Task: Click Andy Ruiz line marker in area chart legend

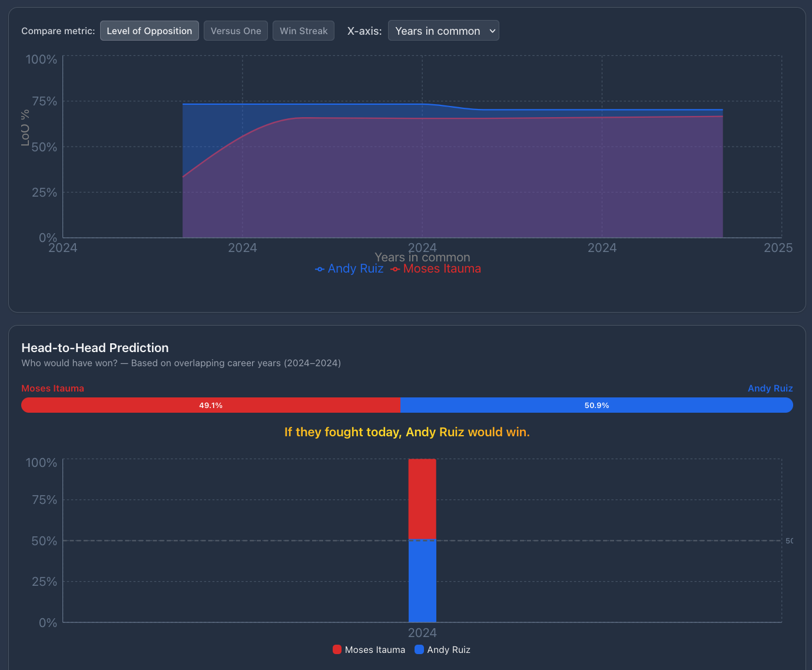Action: (320, 269)
